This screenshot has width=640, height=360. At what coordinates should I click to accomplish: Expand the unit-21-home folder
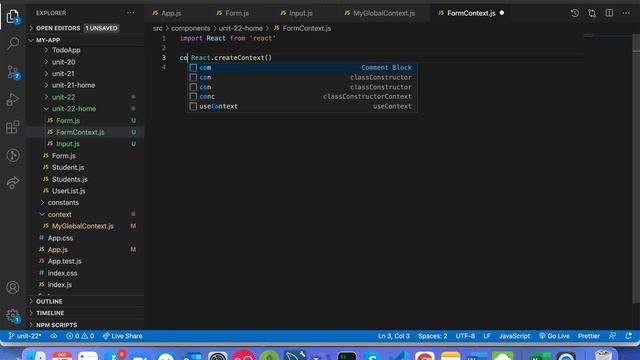(x=73, y=85)
